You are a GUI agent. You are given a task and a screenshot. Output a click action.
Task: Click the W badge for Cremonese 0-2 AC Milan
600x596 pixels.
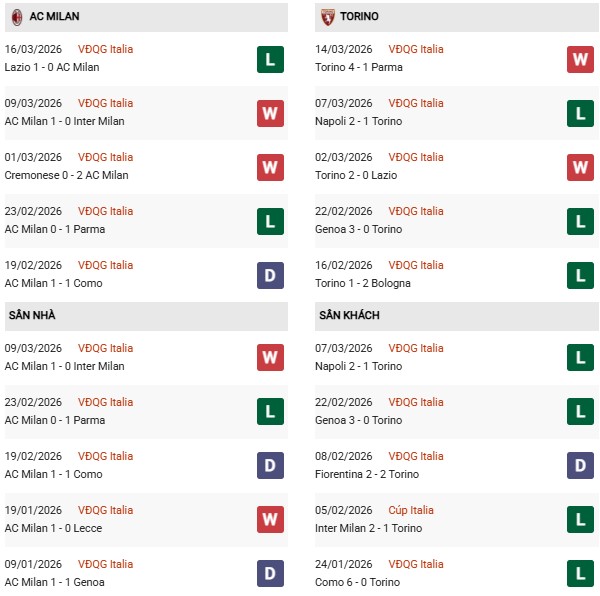[x=270, y=167]
